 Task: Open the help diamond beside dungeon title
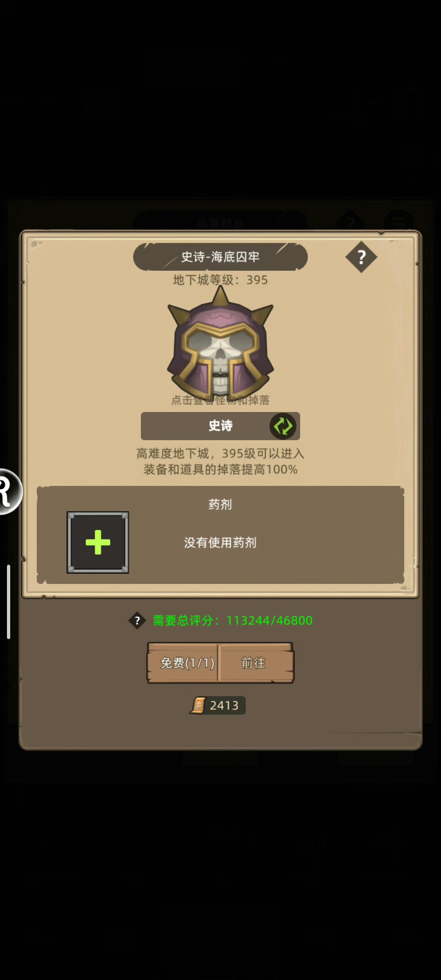pyautogui.click(x=361, y=257)
